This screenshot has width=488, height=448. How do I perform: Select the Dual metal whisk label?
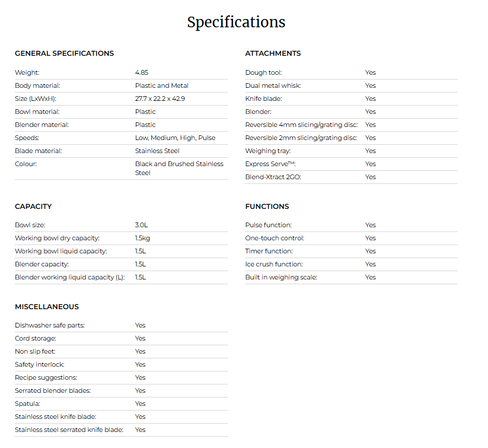point(273,85)
